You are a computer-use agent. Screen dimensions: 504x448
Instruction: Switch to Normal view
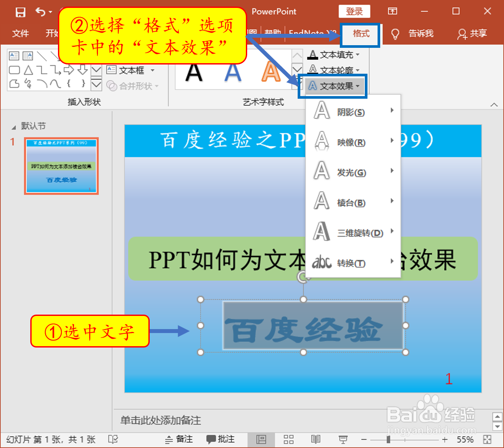(261, 439)
